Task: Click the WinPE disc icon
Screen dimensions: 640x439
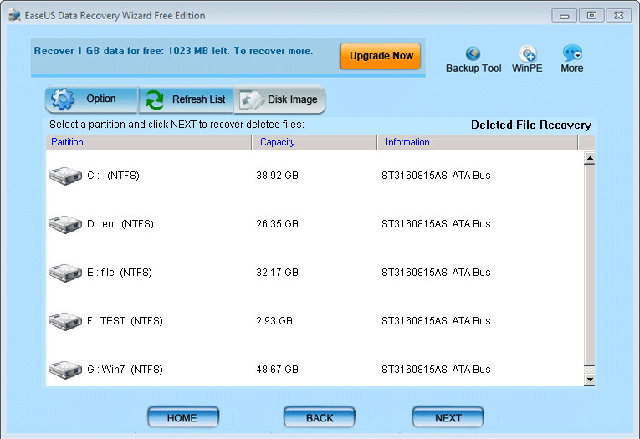Action: pos(527,54)
